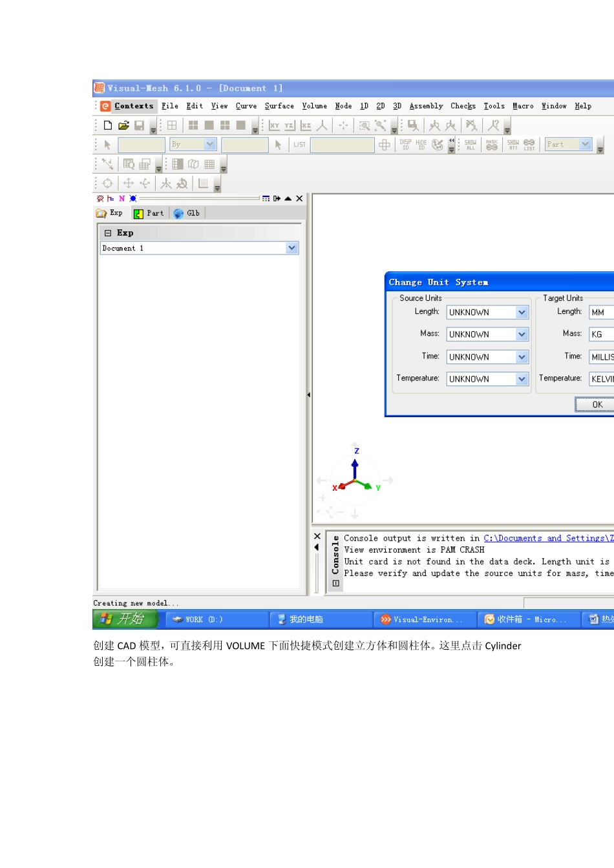Click the Contexts icon in menu bar
The height and width of the screenshot is (868, 614).
coord(106,106)
